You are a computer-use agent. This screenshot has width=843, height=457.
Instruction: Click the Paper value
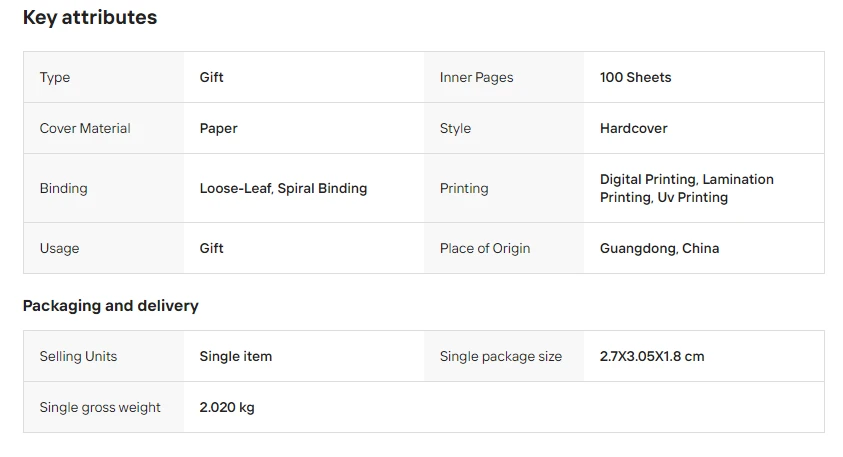218,128
